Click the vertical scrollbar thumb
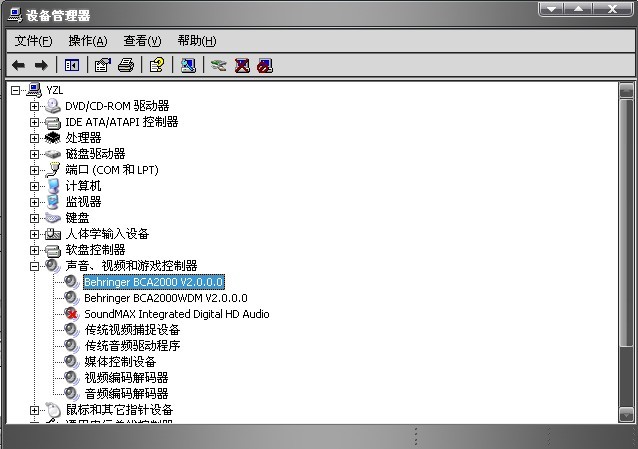638x449 pixels. coord(626,223)
